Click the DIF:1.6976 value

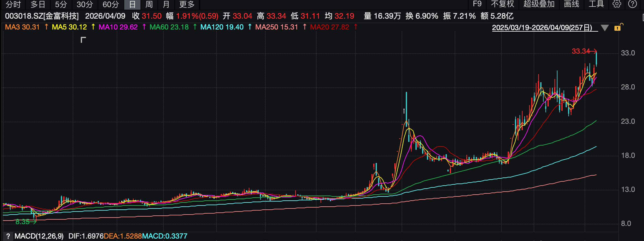coord(86,236)
